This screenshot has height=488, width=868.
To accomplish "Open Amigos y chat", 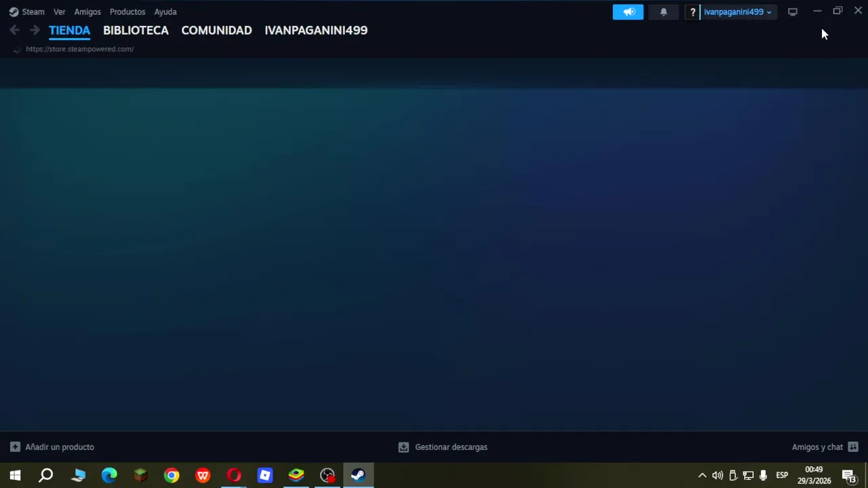I will [x=817, y=447].
